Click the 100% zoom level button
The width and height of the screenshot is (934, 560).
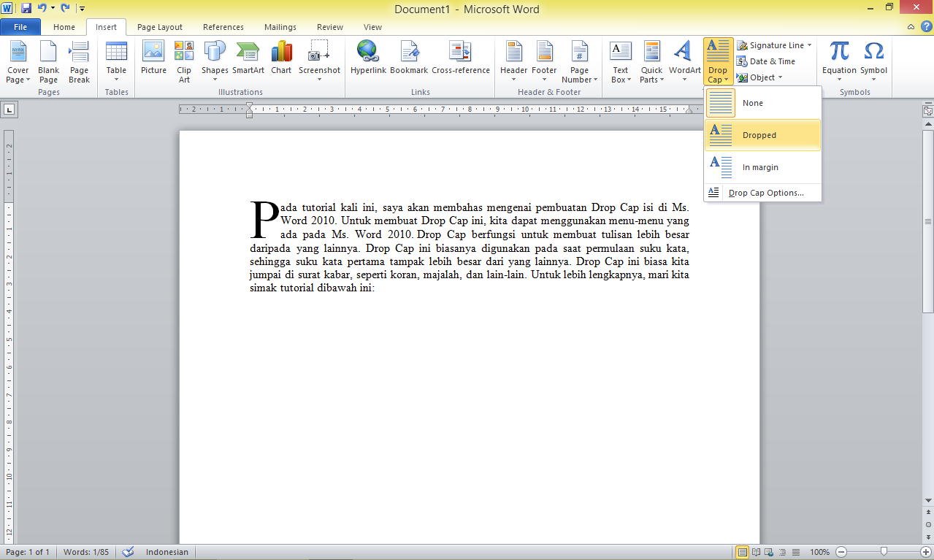[819, 552]
